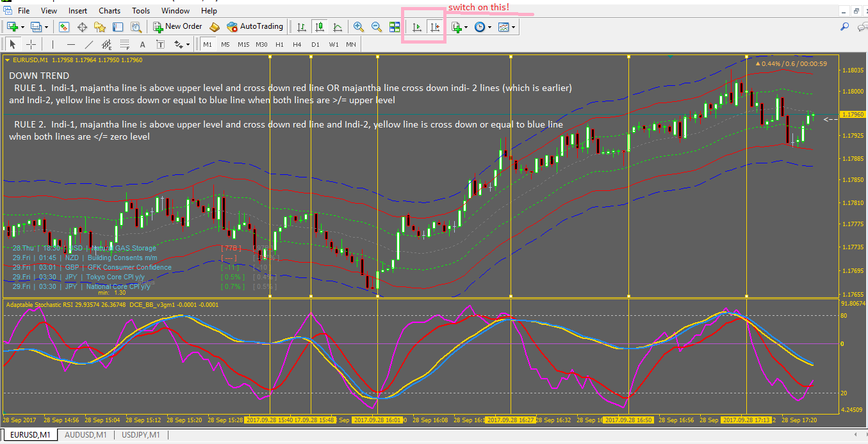Zoom out of the chart
This screenshot has height=444, width=868.
pyautogui.click(x=377, y=27)
